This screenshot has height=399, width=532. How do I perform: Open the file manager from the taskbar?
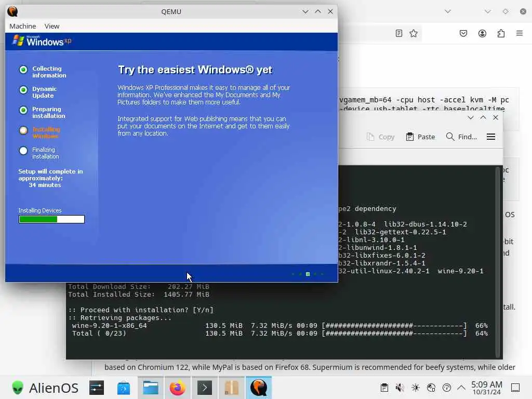[151, 388]
